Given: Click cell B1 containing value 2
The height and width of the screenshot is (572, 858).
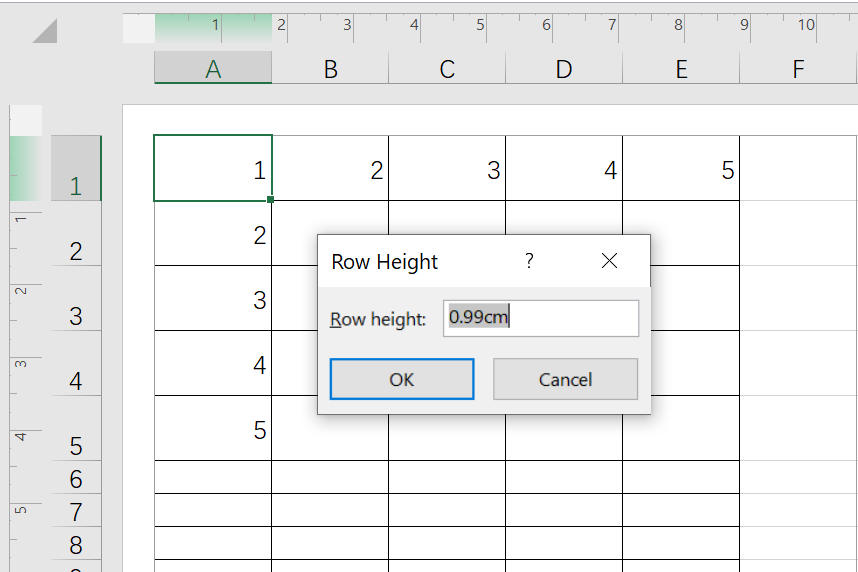Looking at the screenshot, I should 330,169.
